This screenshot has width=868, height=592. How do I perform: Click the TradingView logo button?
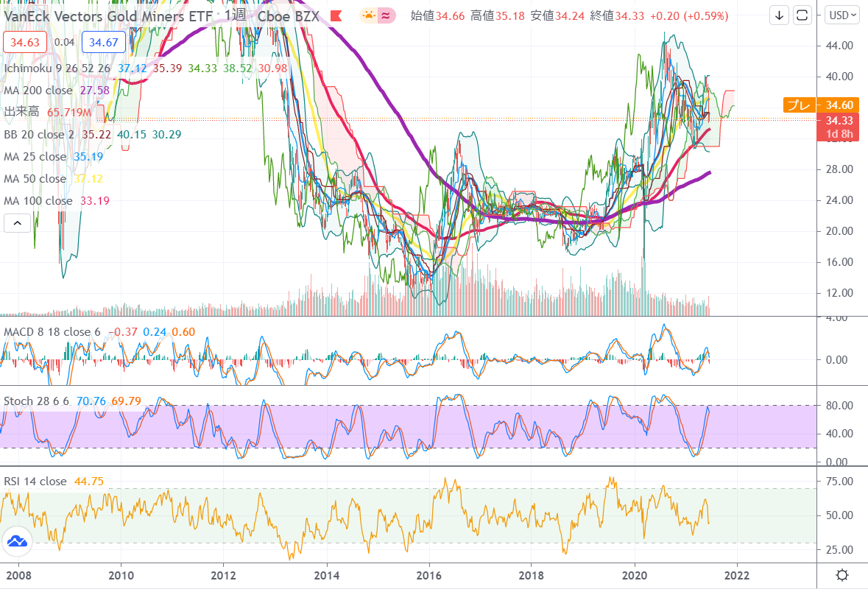tap(17, 542)
